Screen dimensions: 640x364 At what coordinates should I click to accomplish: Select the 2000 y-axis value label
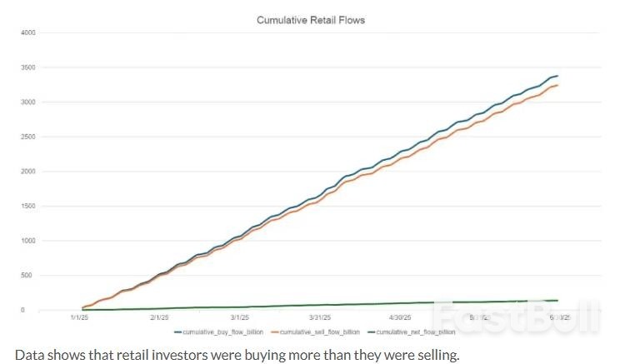(x=28, y=172)
